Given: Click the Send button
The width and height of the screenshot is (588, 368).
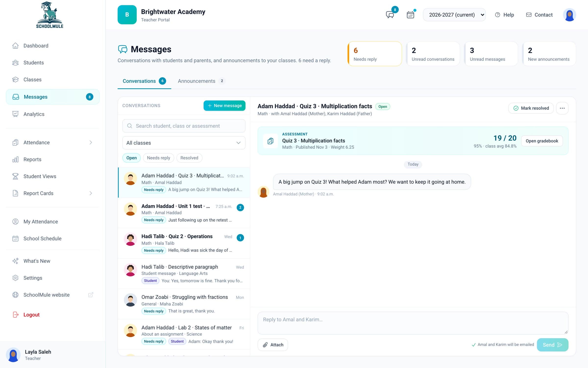Looking at the screenshot, I should tap(552, 345).
